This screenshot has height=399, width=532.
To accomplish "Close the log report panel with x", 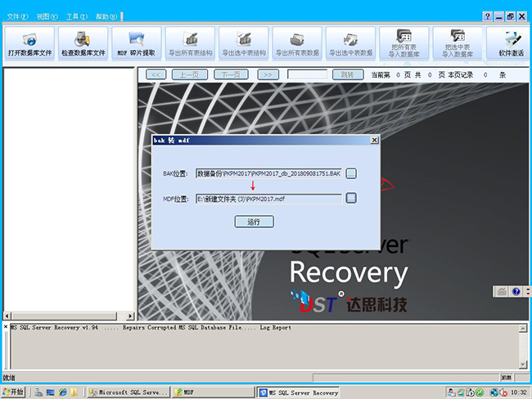I will [6, 327].
